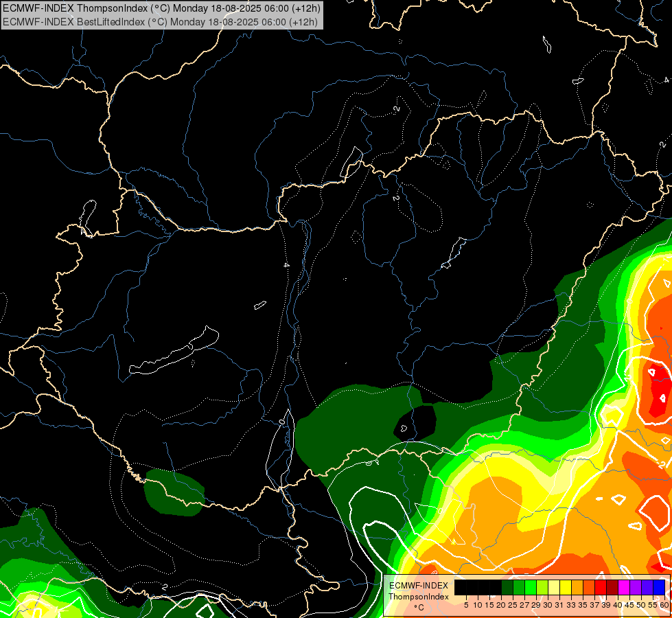Select the medium green 25–27 legend swatch

tap(519, 587)
